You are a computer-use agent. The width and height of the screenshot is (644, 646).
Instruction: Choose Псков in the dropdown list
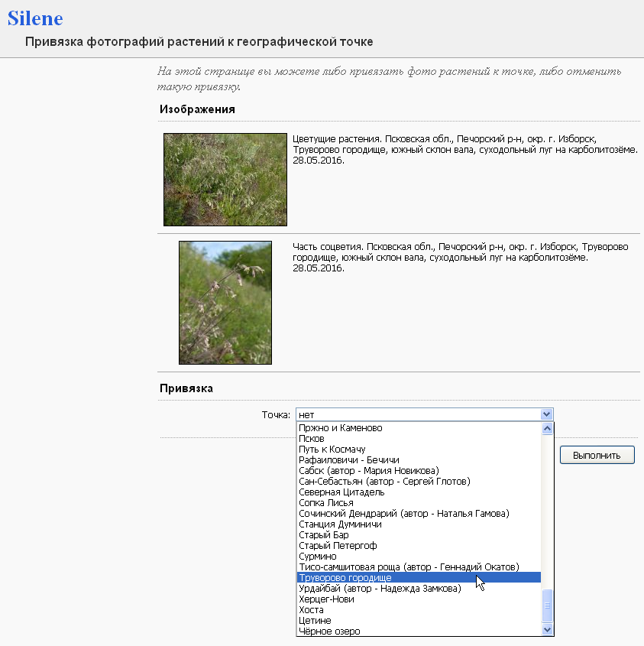(312, 439)
